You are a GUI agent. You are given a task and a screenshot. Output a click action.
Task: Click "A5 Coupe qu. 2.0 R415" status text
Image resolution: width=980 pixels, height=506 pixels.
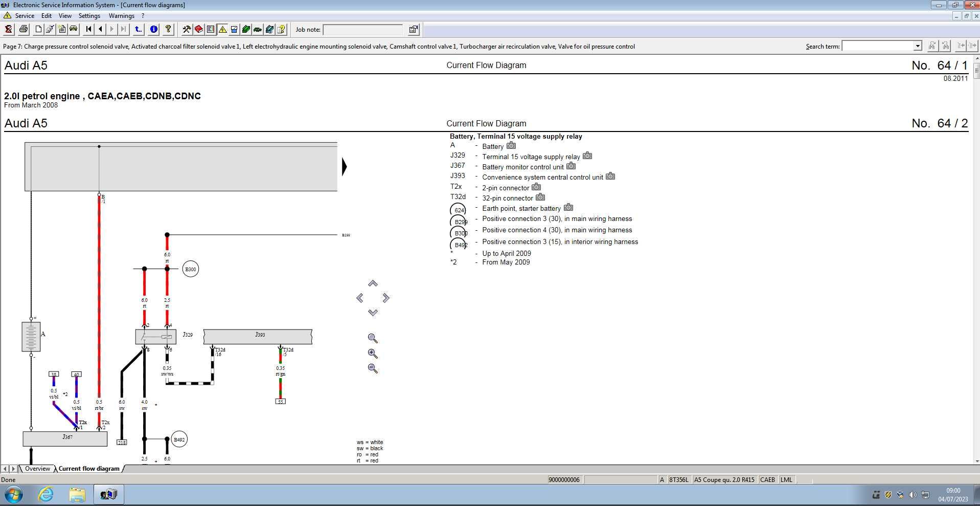click(x=724, y=480)
